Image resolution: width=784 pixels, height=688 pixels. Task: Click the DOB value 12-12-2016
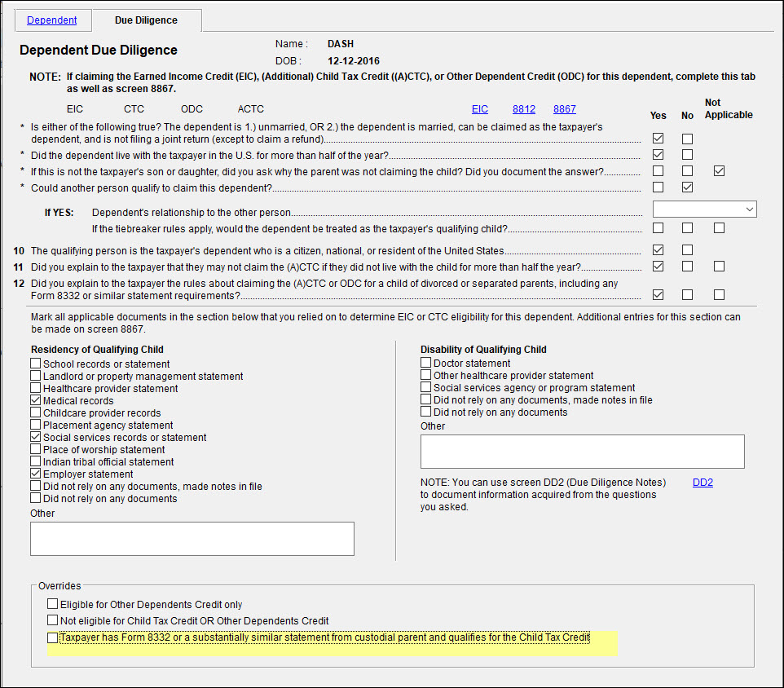(354, 61)
